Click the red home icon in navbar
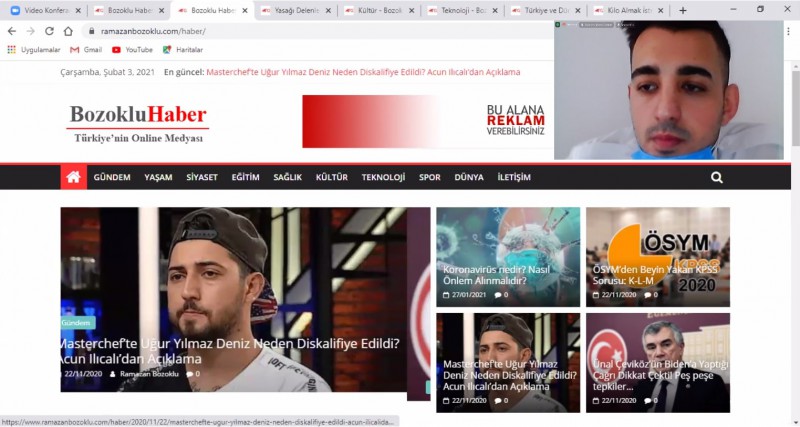This screenshot has height=427, width=800. tap(73, 177)
